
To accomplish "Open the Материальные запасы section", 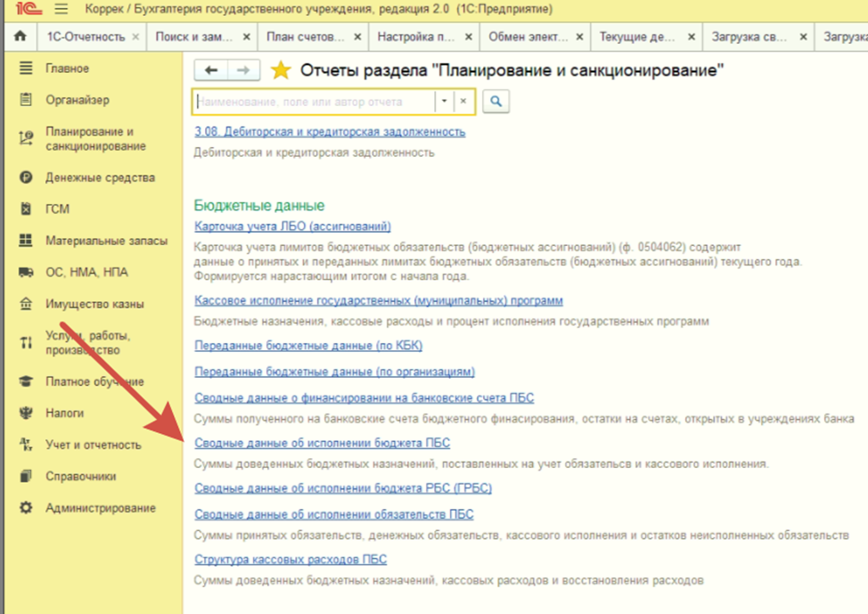I will tap(106, 241).
